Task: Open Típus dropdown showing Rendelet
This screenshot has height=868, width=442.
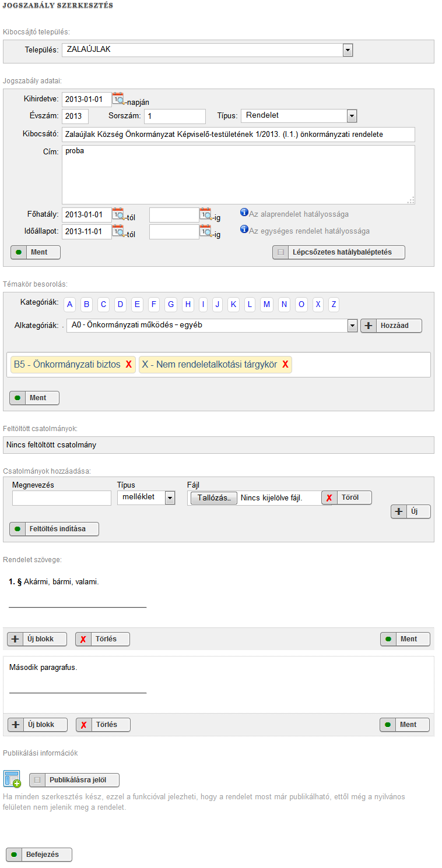Action: click(x=299, y=116)
